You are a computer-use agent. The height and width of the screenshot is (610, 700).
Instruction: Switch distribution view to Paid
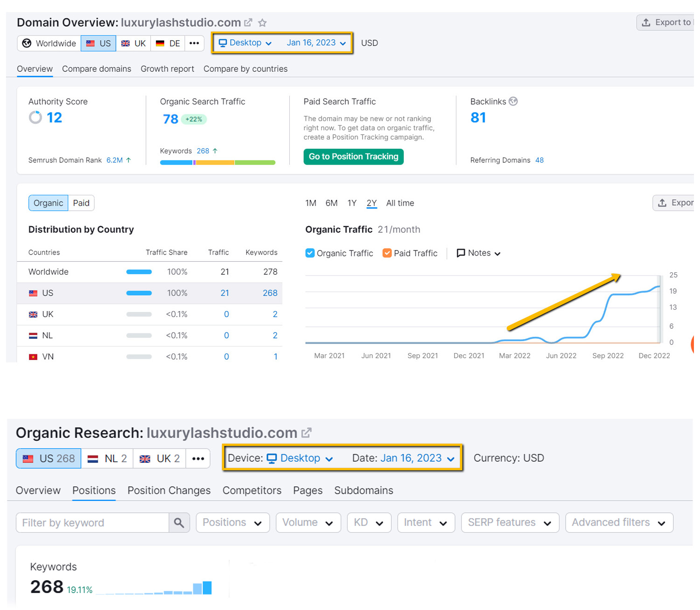click(81, 203)
